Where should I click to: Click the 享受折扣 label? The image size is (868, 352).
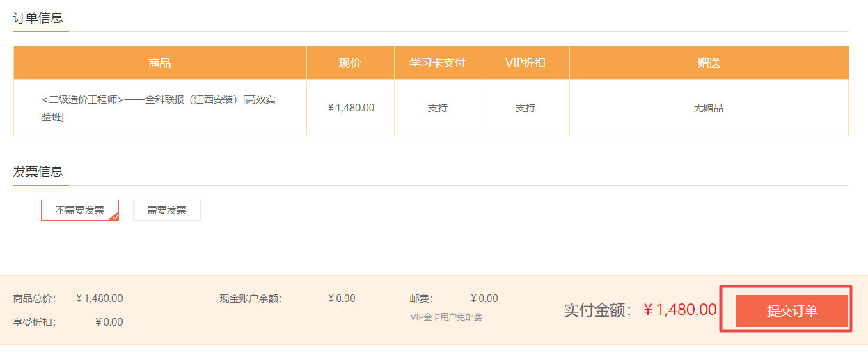pos(35,322)
